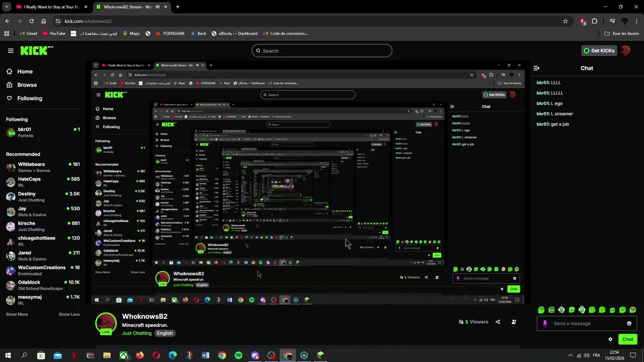The image size is (644, 362).
Task: Open the Kick hamburger menu
Action: [x=11, y=51]
